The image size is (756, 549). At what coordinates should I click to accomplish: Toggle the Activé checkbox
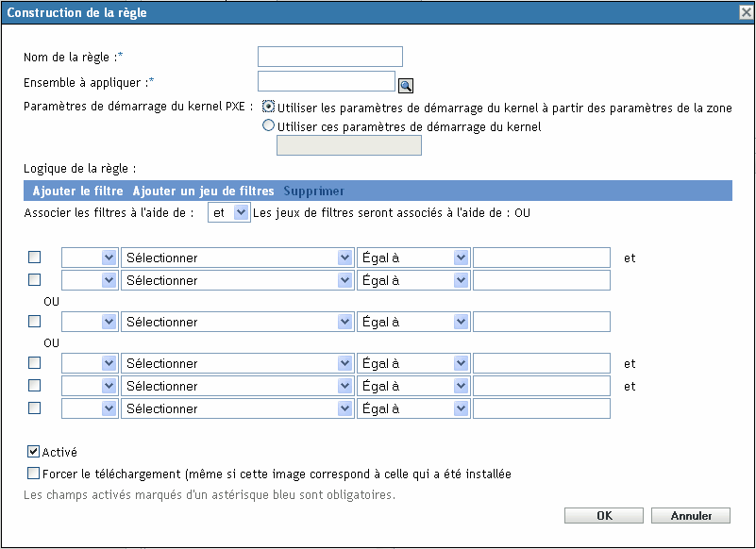coord(35,452)
